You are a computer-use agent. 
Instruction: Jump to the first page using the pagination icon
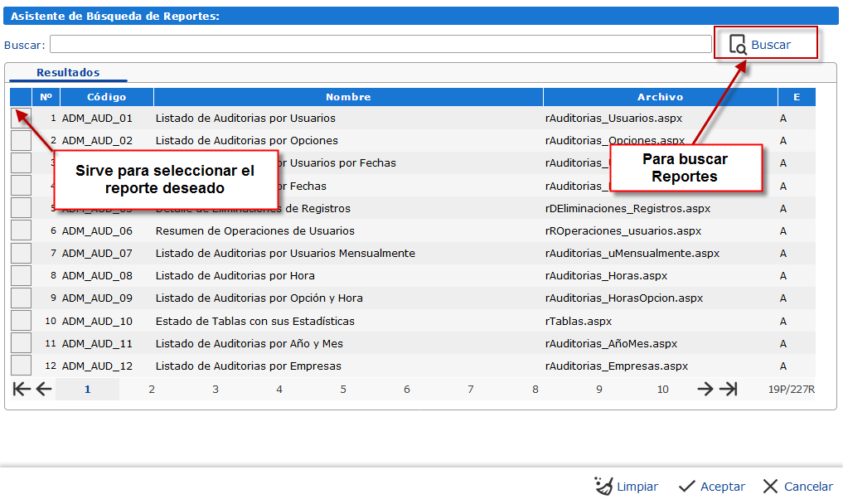(x=21, y=388)
